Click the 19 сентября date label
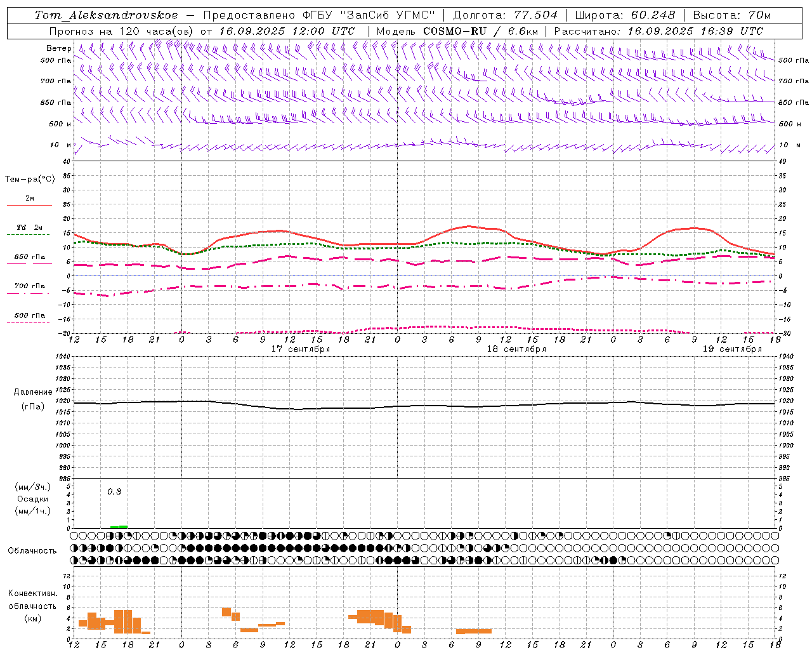 [732, 349]
